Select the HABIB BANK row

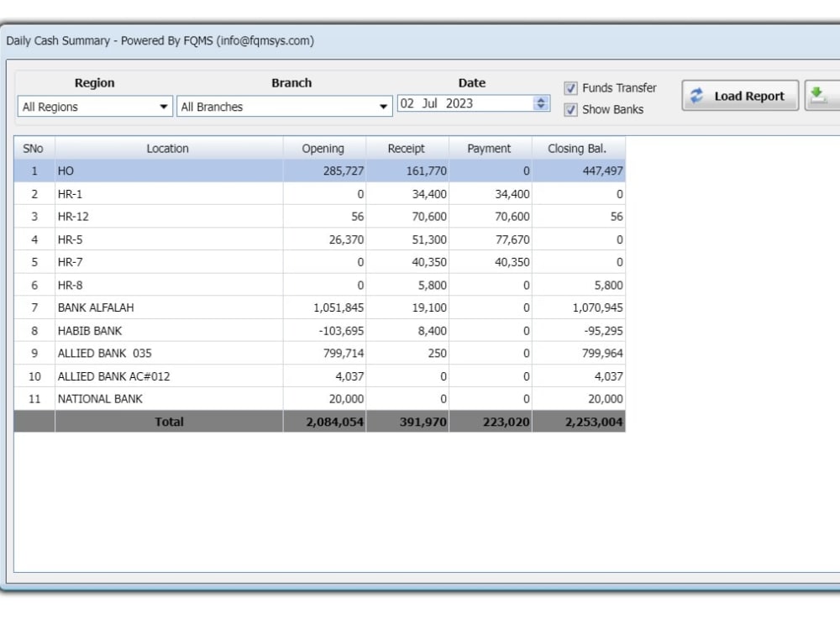pyautogui.click(x=320, y=330)
